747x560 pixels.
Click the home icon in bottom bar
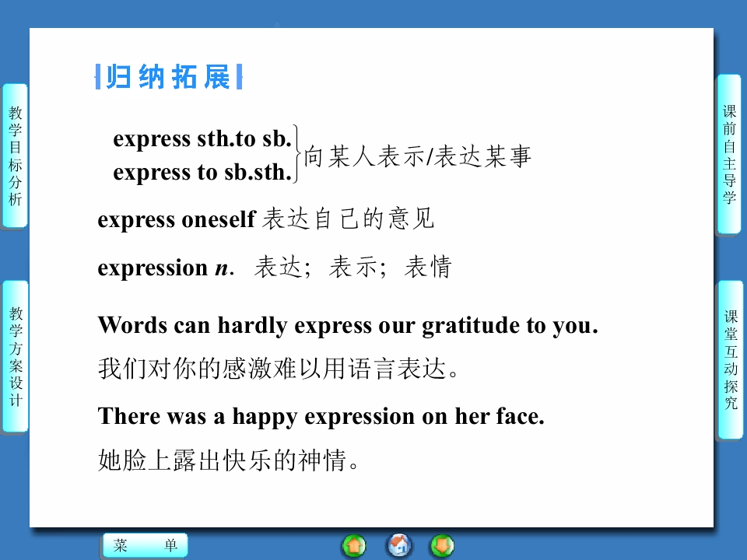399,546
